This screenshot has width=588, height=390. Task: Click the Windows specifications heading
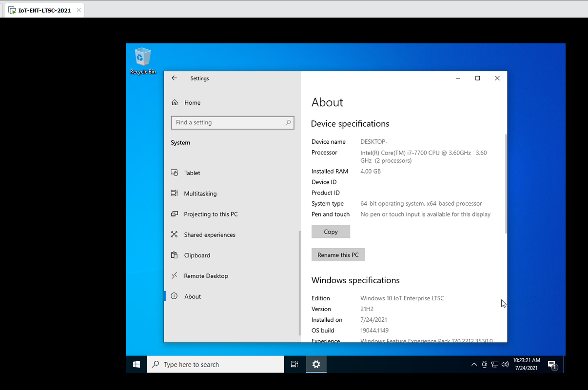click(x=355, y=280)
